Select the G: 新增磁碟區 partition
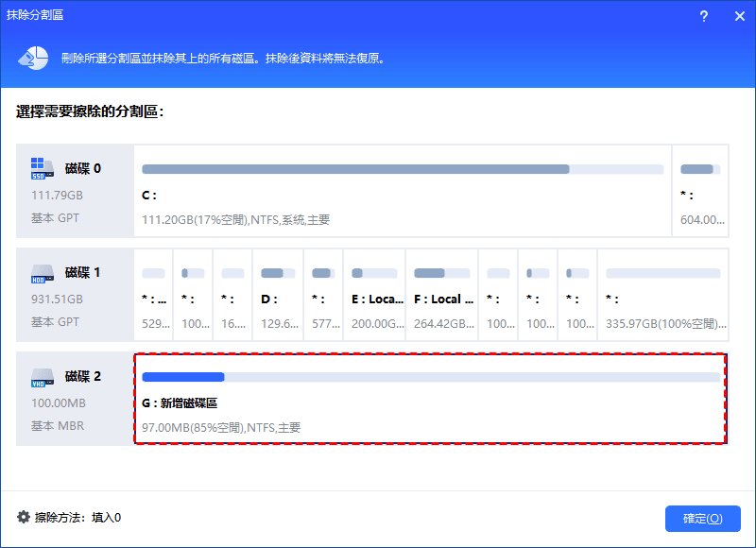This screenshot has height=548, width=756. coord(430,399)
